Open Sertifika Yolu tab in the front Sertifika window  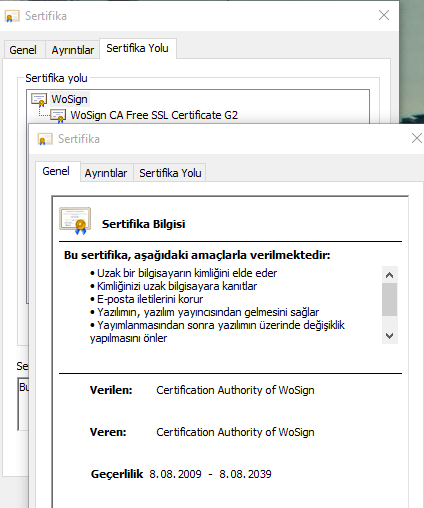170,173
